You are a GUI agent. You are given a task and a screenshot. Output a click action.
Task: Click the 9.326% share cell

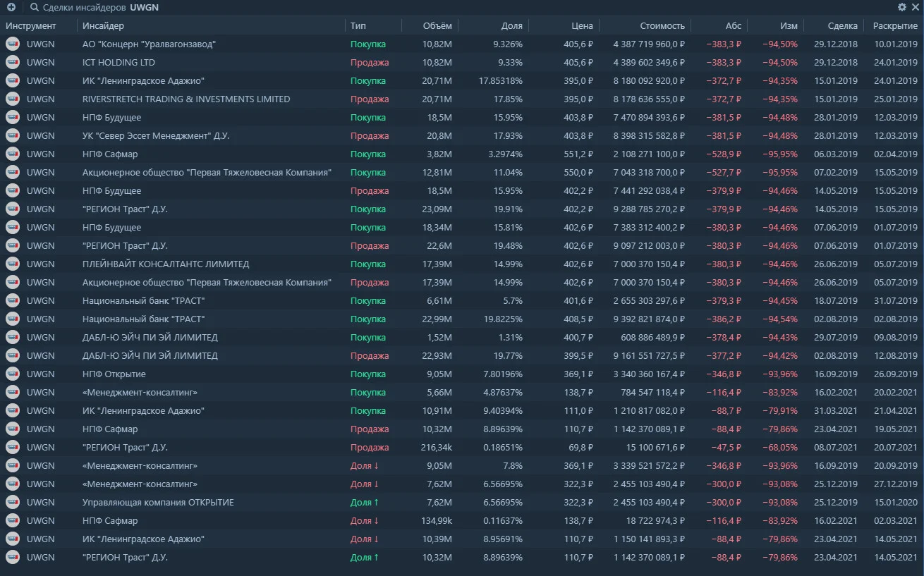tap(508, 44)
